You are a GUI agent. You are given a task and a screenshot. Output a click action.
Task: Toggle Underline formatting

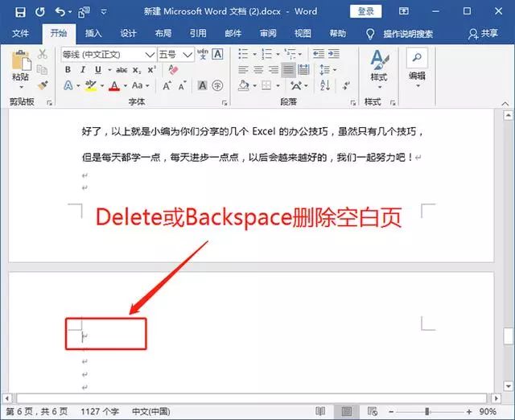[98, 70]
